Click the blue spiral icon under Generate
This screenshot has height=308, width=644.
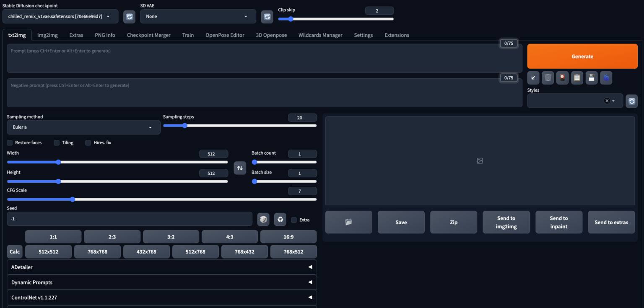pos(606,78)
